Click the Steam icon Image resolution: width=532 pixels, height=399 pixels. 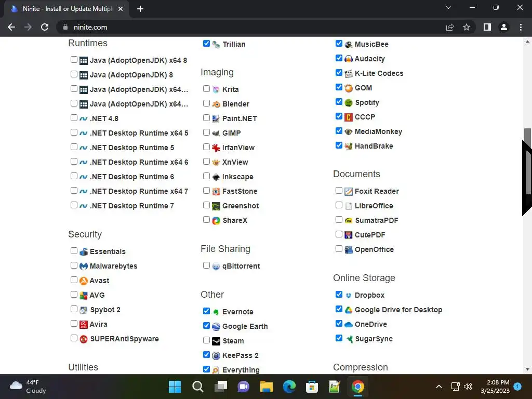(x=216, y=341)
